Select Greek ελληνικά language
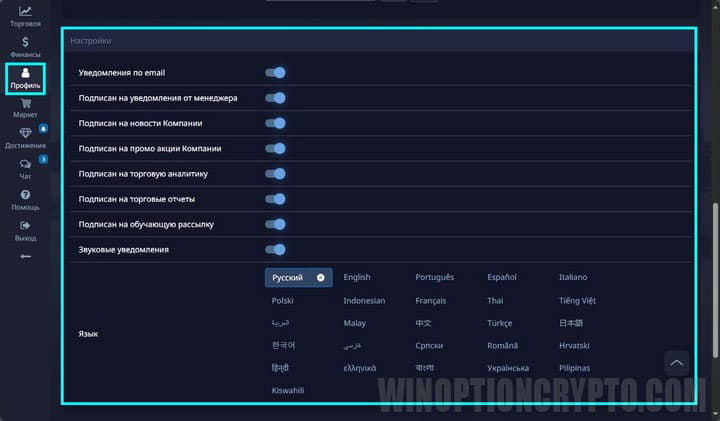The height and width of the screenshot is (421, 720). click(x=360, y=368)
